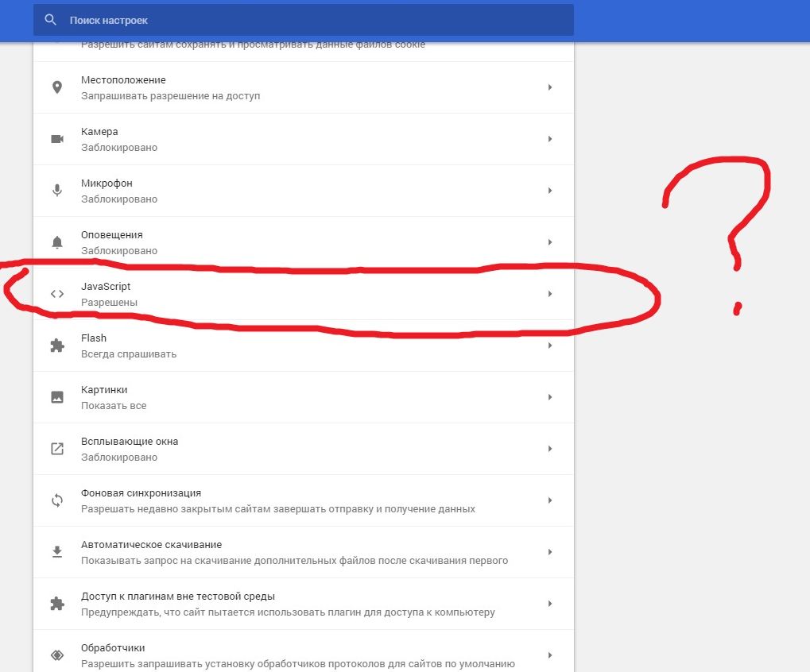Open the JavaScript row title
810x672 pixels.
(x=106, y=287)
